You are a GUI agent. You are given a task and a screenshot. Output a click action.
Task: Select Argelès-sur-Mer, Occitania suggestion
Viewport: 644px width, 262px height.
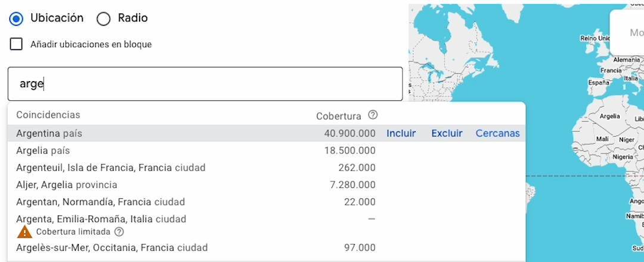[112, 248]
